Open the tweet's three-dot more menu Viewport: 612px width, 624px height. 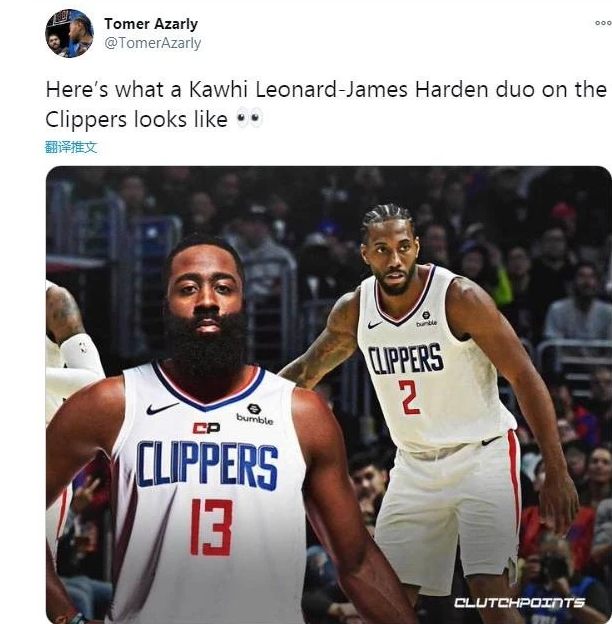point(603,23)
